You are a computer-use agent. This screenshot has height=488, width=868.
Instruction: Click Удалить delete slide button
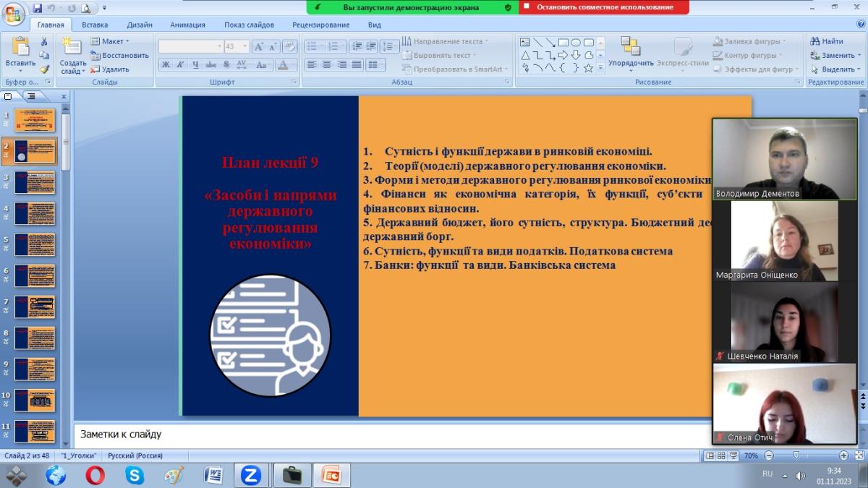pyautogui.click(x=109, y=69)
